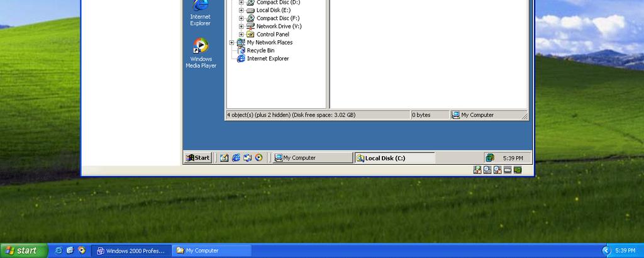The width and height of the screenshot is (644, 258).
Task: Click host XP tray clock 5:39 PM
Action: pyautogui.click(x=626, y=250)
